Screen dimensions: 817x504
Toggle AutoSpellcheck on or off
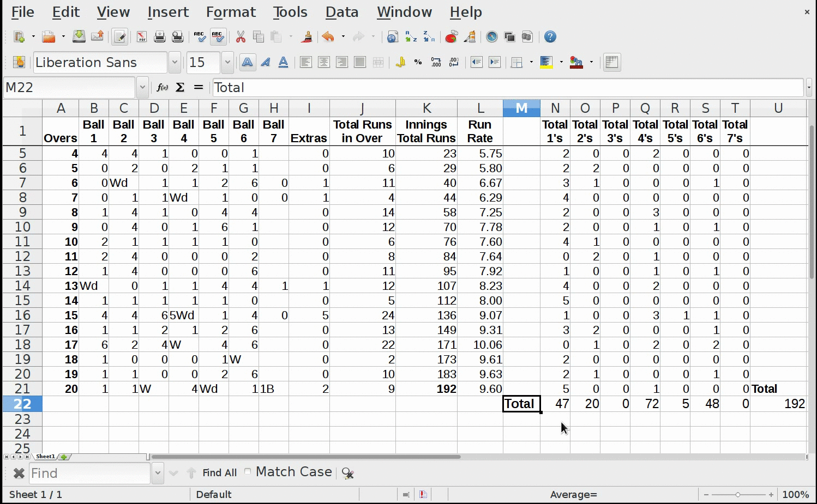point(218,37)
